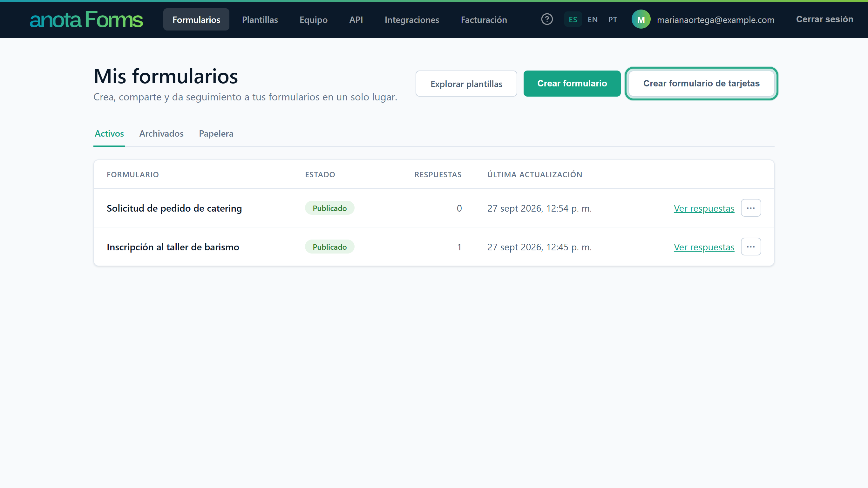Select the Activos tab
Image resolution: width=868 pixels, height=488 pixels.
coord(109,134)
